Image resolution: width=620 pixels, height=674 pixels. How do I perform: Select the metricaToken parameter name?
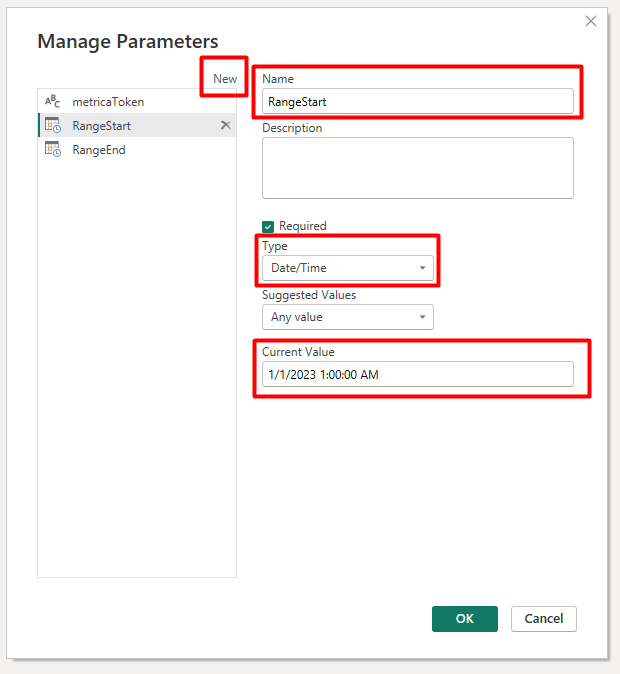[x=108, y=102]
